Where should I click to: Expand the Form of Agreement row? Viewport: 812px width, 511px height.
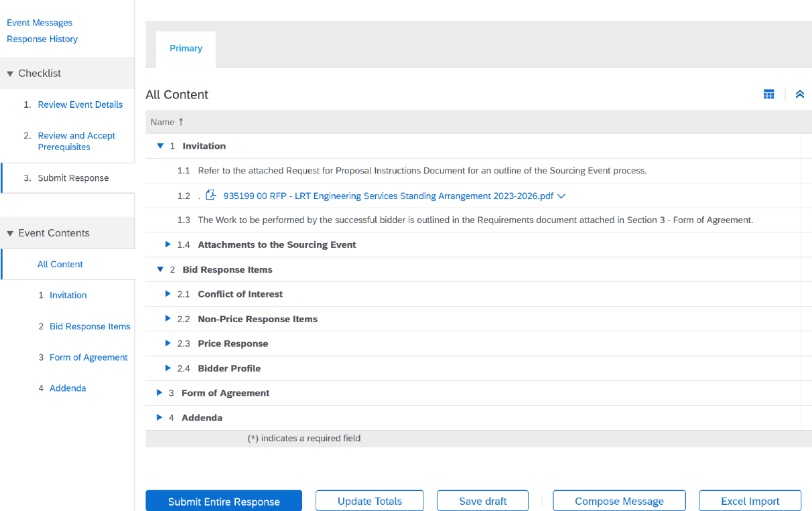[159, 393]
